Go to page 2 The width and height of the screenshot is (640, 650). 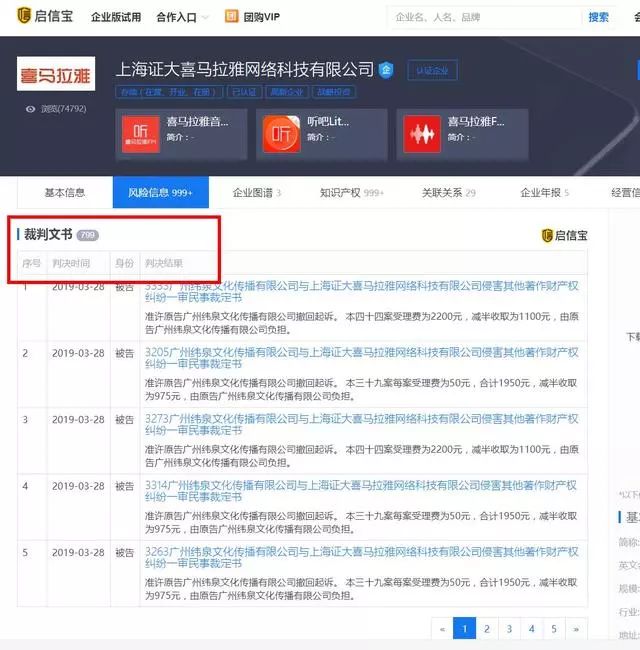pos(487,629)
